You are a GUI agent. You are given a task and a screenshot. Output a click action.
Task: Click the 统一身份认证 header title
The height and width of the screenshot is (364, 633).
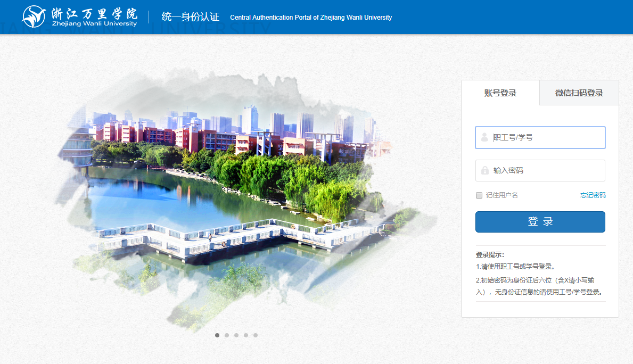coord(191,17)
